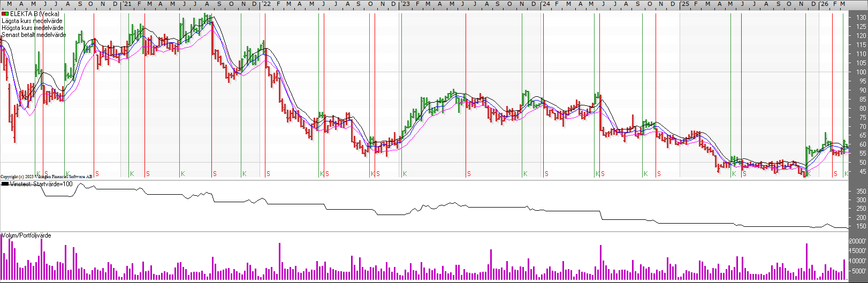Select the Volym/Portföljvärde panel label

pos(26,235)
